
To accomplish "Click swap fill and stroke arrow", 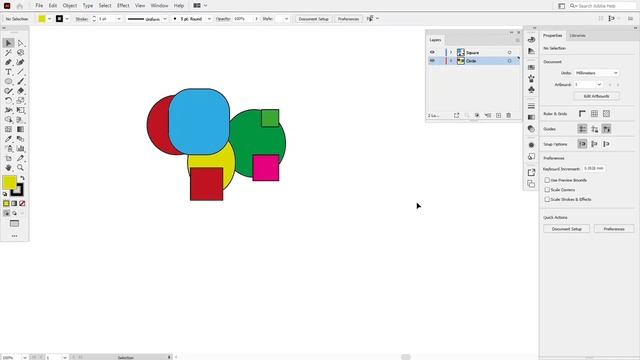I will 22,178.
